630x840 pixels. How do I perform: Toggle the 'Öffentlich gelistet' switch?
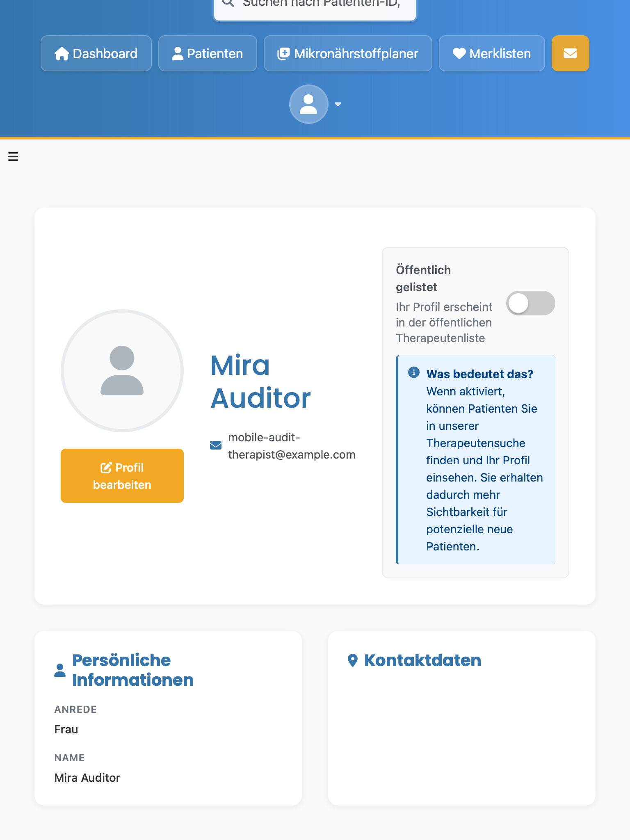(530, 303)
